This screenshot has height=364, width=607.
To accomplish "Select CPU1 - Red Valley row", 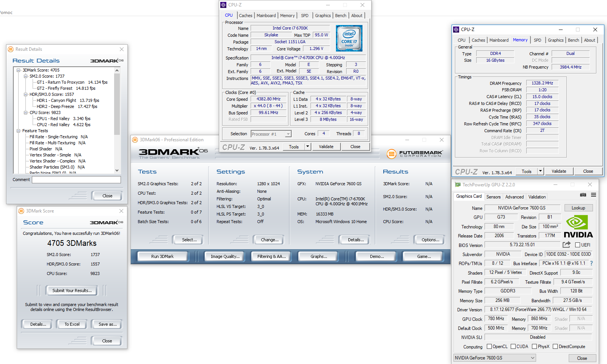I will click(64, 119).
